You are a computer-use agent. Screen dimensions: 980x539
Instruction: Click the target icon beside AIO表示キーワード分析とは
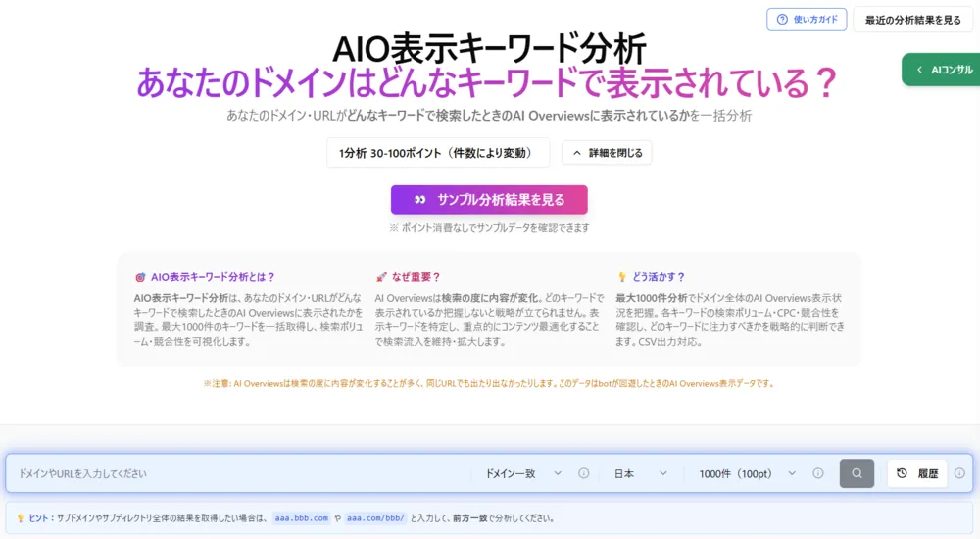point(140,277)
